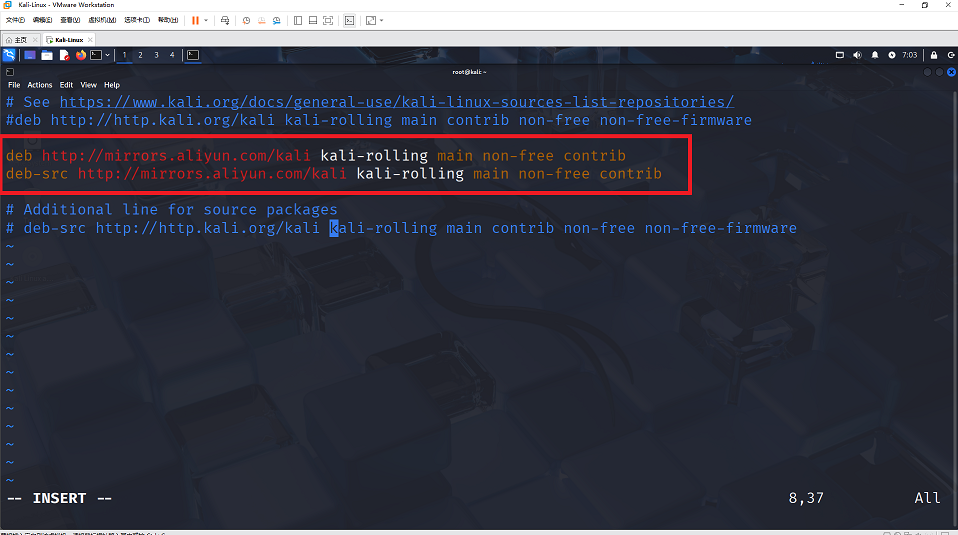The width and height of the screenshot is (958, 535).
Task: Open the Kali dragon applications menu
Action: pyautogui.click(x=9, y=55)
